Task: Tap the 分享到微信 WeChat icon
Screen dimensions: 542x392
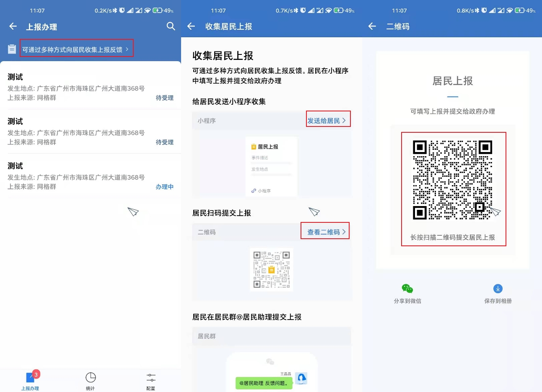Action: [407, 289]
